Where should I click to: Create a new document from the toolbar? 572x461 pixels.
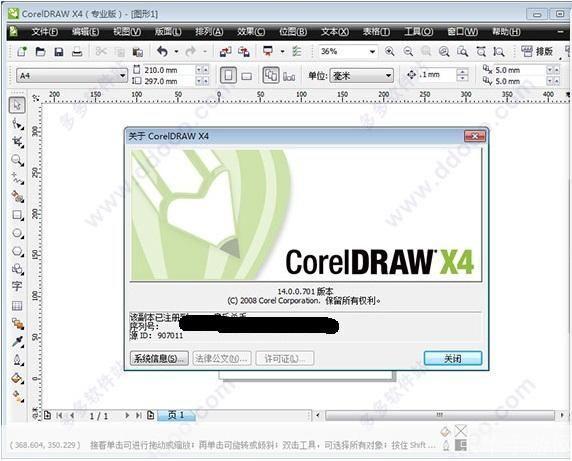pos(22,52)
